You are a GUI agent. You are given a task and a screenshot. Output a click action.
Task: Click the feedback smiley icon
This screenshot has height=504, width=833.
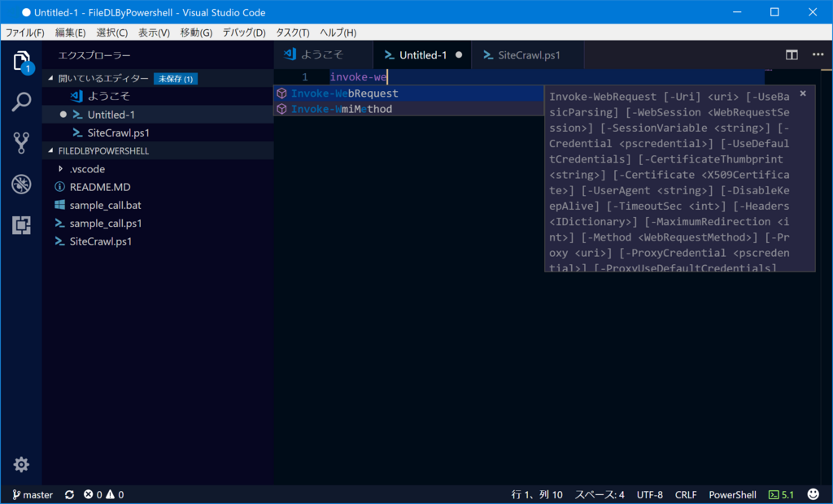point(813,494)
